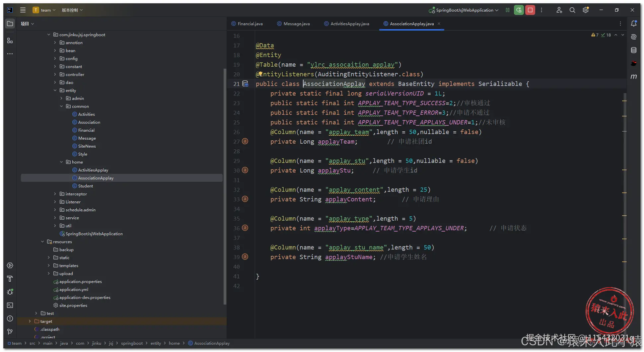Open the Notifications bell tool window
The image size is (644, 352).
click(634, 24)
